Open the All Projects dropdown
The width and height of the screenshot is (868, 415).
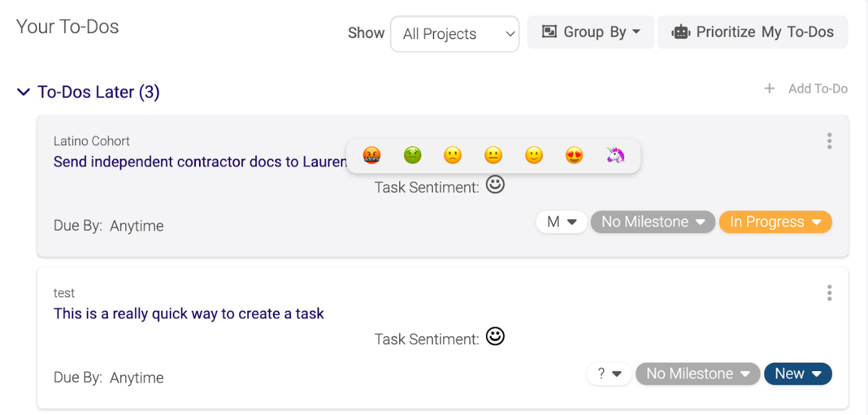click(x=454, y=33)
